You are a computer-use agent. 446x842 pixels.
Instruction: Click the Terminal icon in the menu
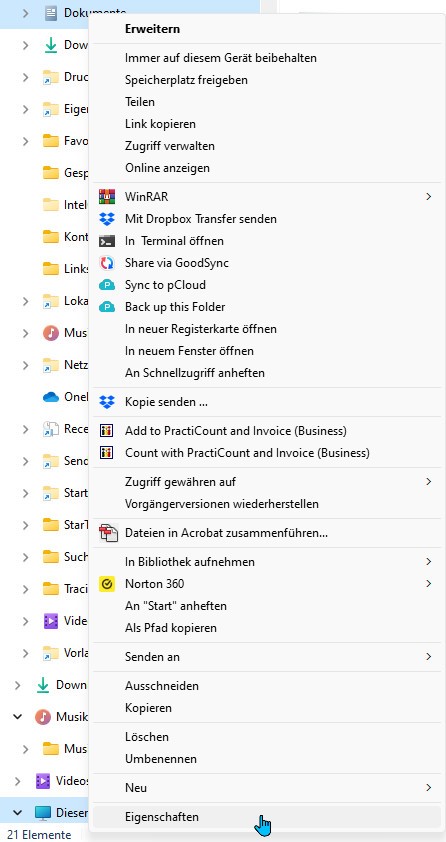coord(107,241)
